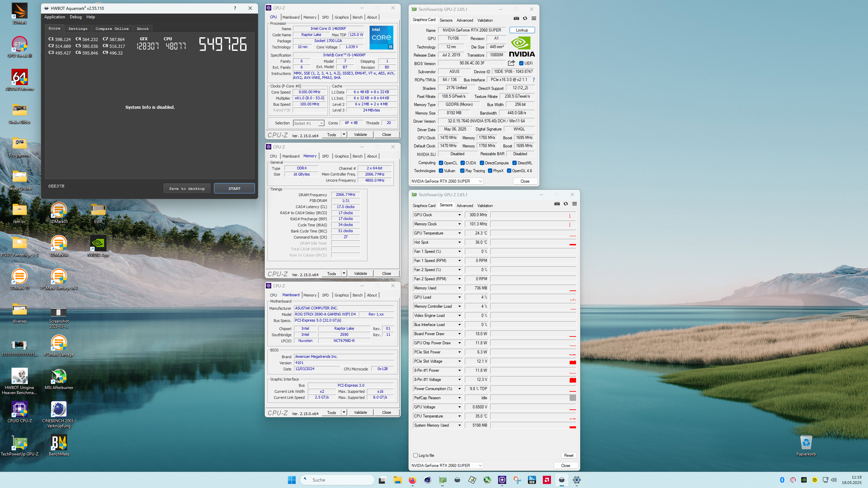
Task: Expand GPU Clock sensor dropdown
Action: click(x=459, y=215)
